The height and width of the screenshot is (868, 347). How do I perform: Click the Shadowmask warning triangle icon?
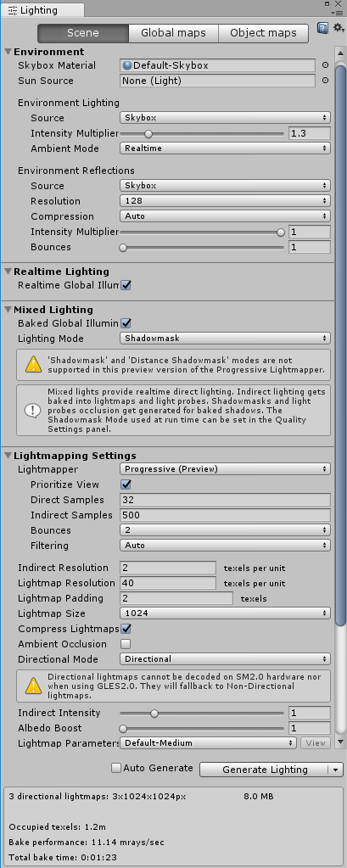(34, 364)
